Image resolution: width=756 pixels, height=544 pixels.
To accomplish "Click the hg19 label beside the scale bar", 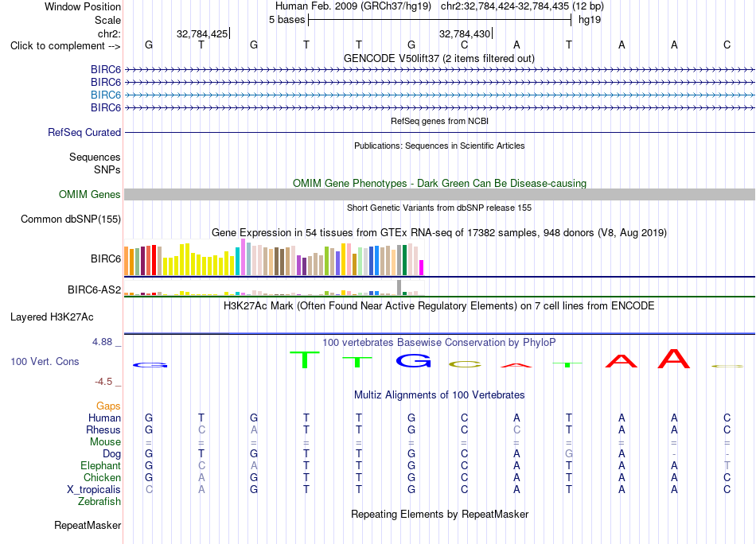I will pos(590,20).
